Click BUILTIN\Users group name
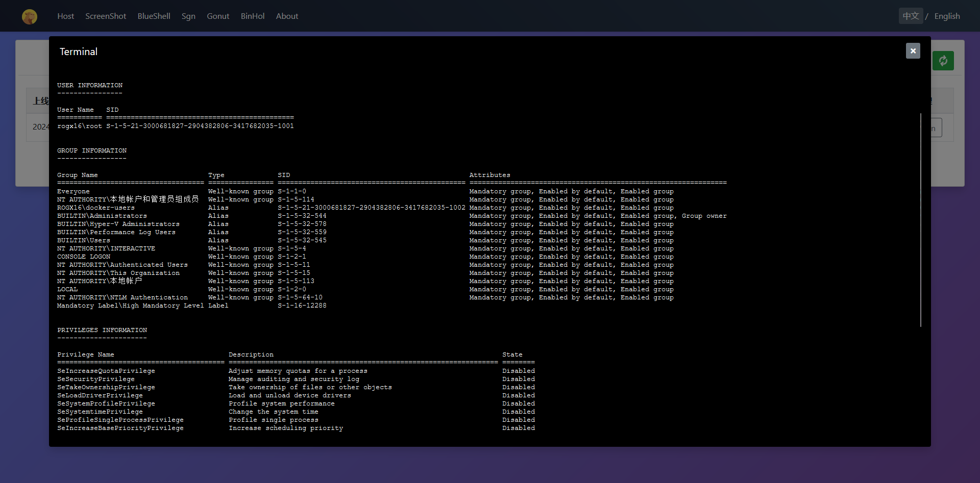Viewport: 980px width, 483px height. [84, 240]
